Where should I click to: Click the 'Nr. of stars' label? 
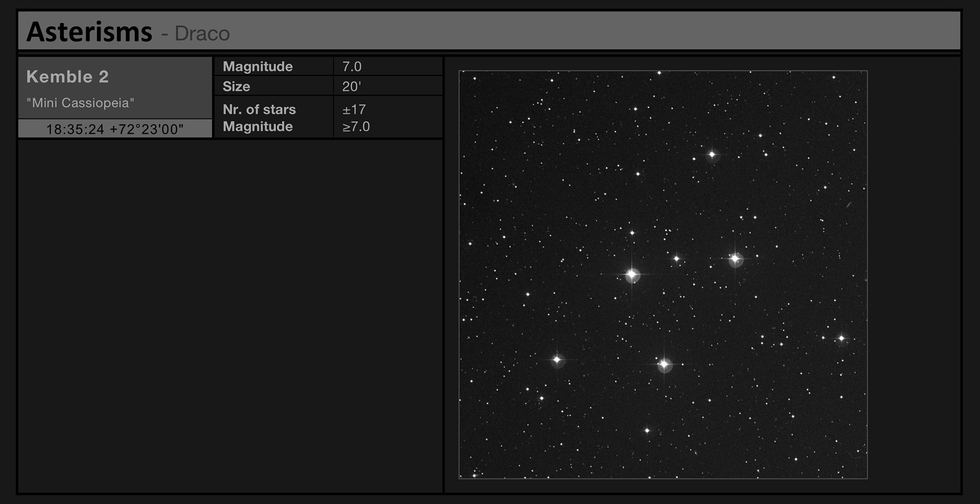tap(259, 109)
